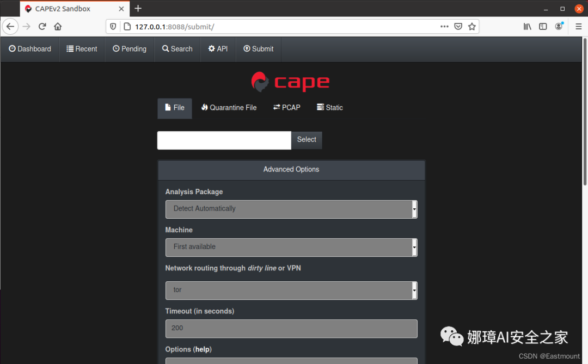Open the Firefox library icon
This screenshot has height=364, width=588.
point(527,27)
